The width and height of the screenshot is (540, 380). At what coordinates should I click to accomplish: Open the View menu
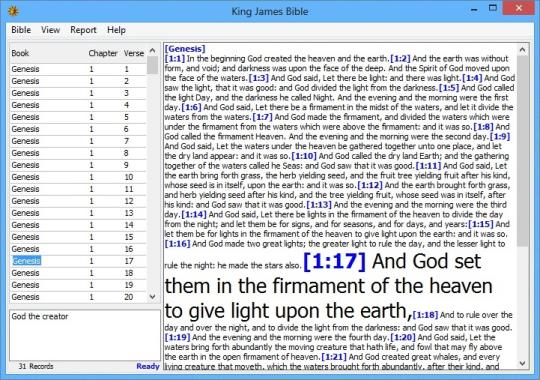click(50, 30)
